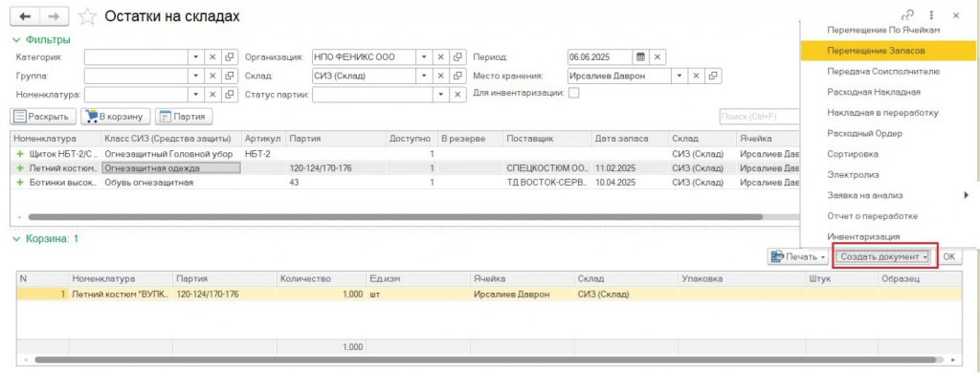Clear the Организация field
980x374 pixels.
pos(440,56)
